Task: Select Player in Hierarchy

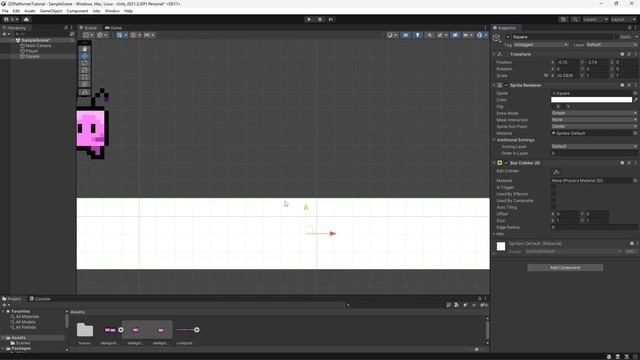Action: tap(31, 51)
